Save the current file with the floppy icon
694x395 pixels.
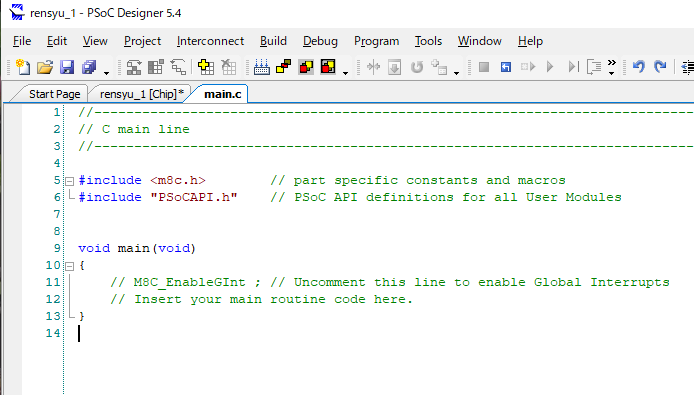(67, 67)
